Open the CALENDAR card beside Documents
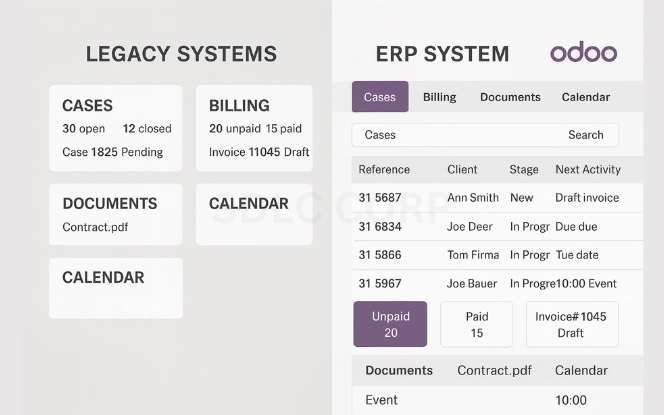Viewport: 664px width, 415px height. [254, 214]
